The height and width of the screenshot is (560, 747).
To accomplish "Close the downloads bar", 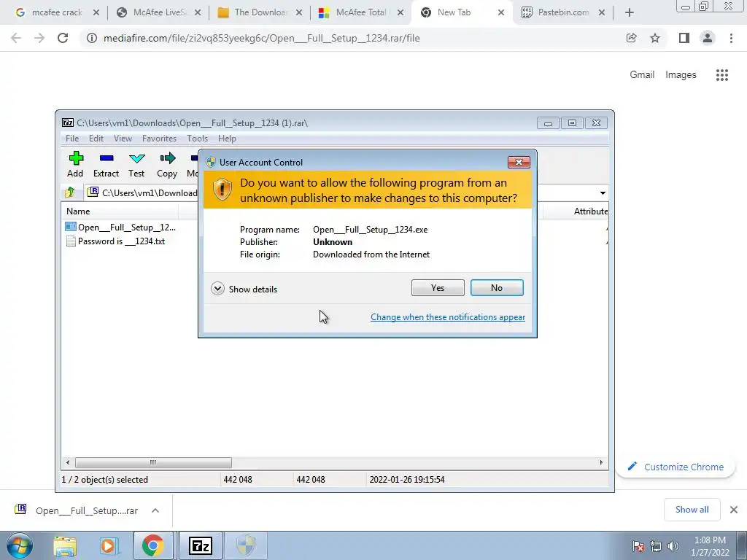I will point(734,510).
